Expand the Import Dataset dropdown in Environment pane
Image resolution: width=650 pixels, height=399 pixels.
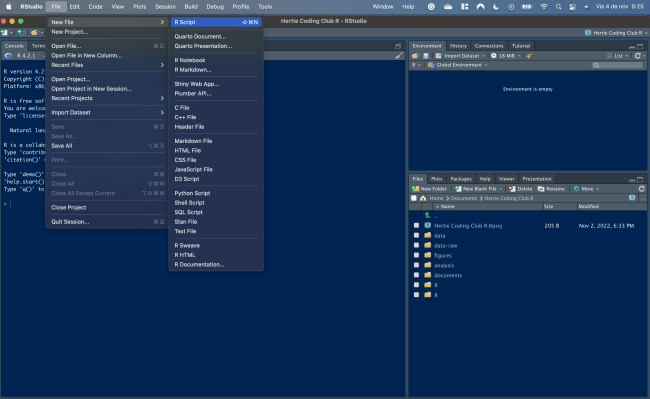pos(460,56)
